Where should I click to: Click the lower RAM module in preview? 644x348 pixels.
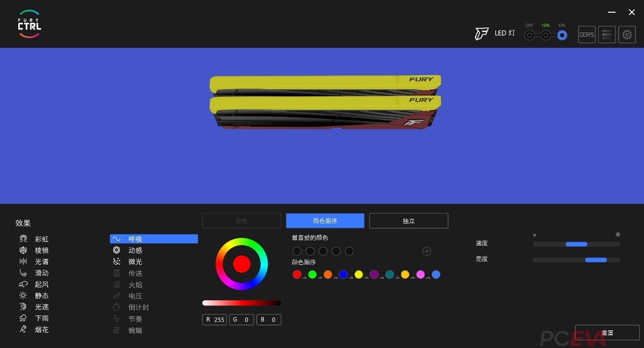click(325, 112)
